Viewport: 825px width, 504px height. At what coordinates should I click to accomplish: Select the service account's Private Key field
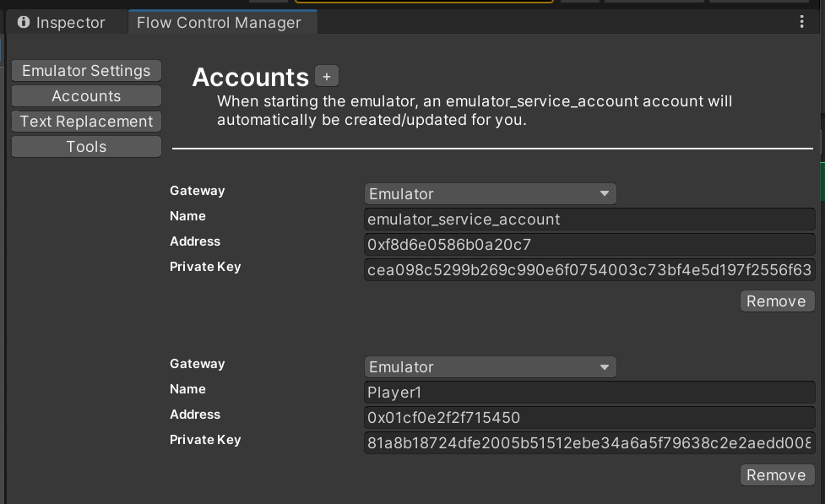click(589, 269)
